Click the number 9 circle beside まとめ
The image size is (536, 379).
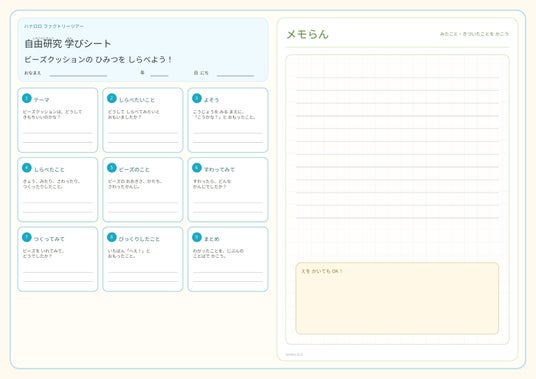197,238
